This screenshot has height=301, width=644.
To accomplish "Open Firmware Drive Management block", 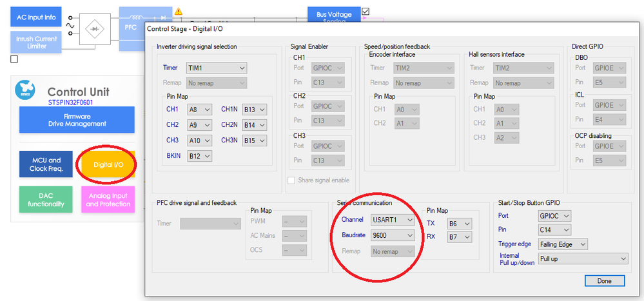I will (77, 119).
